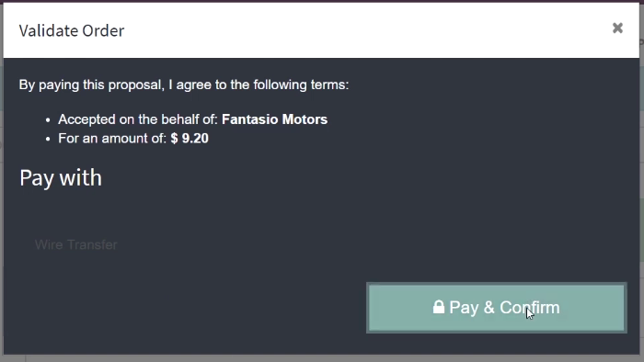This screenshot has width=644, height=362.
Task: Click the dark strip above the dialog
Action: click(322, 1)
